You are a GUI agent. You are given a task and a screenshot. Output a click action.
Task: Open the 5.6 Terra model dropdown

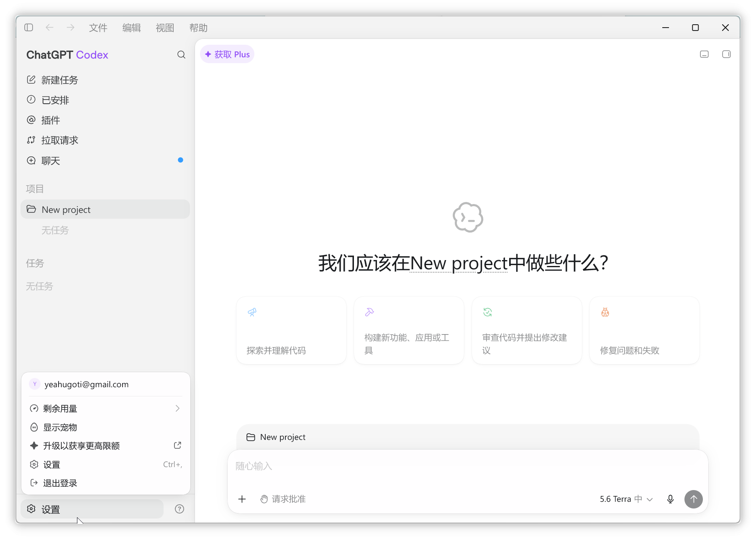[626, 499]
